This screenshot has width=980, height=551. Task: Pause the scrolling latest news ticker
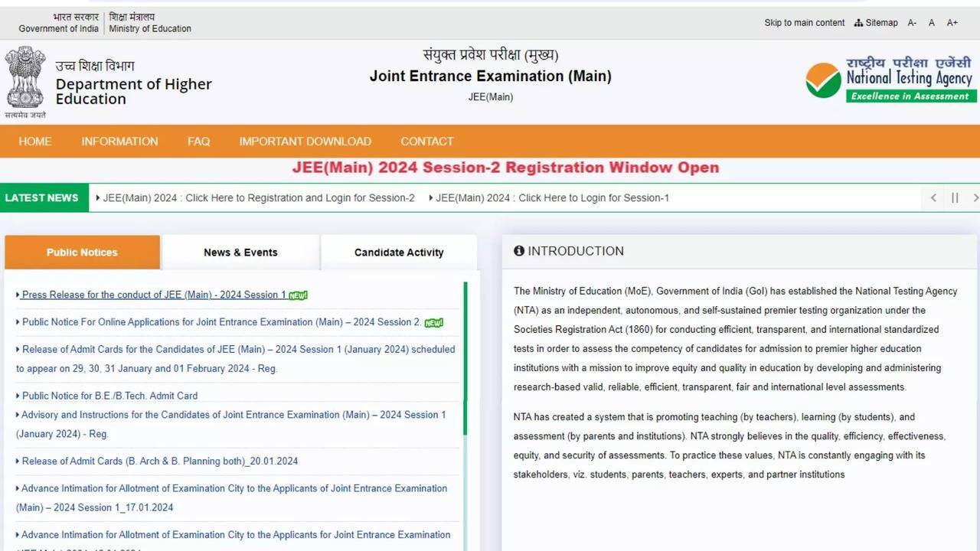click(953, 197)
